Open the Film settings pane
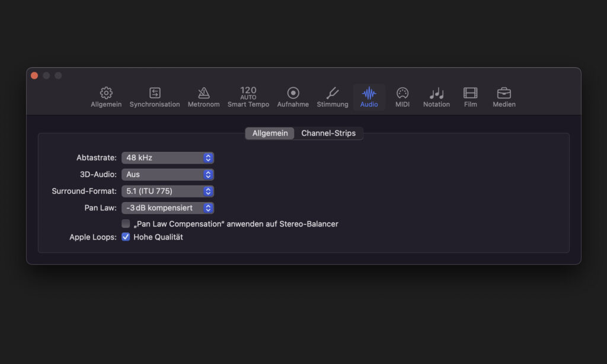The height and width of the screenshot is (364, 607). 470,97
